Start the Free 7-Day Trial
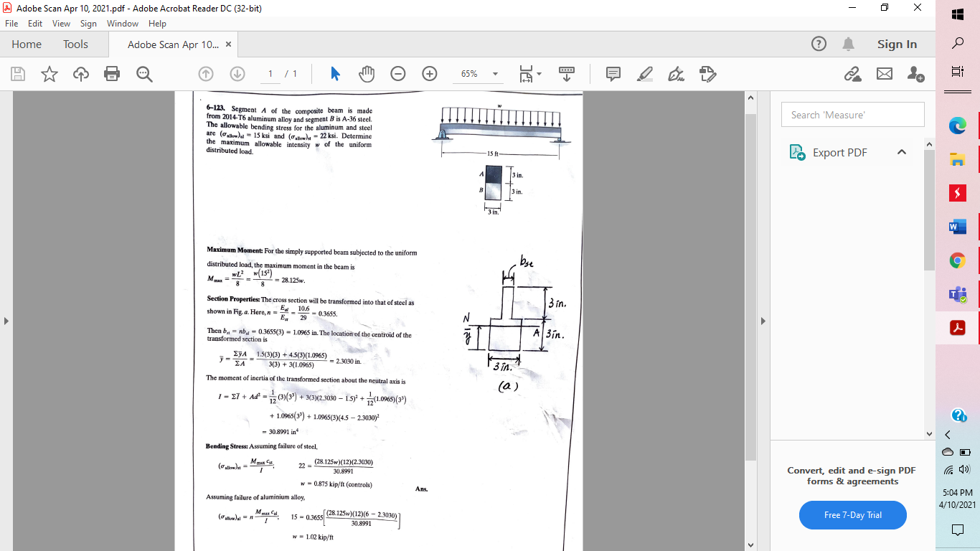 852,515
